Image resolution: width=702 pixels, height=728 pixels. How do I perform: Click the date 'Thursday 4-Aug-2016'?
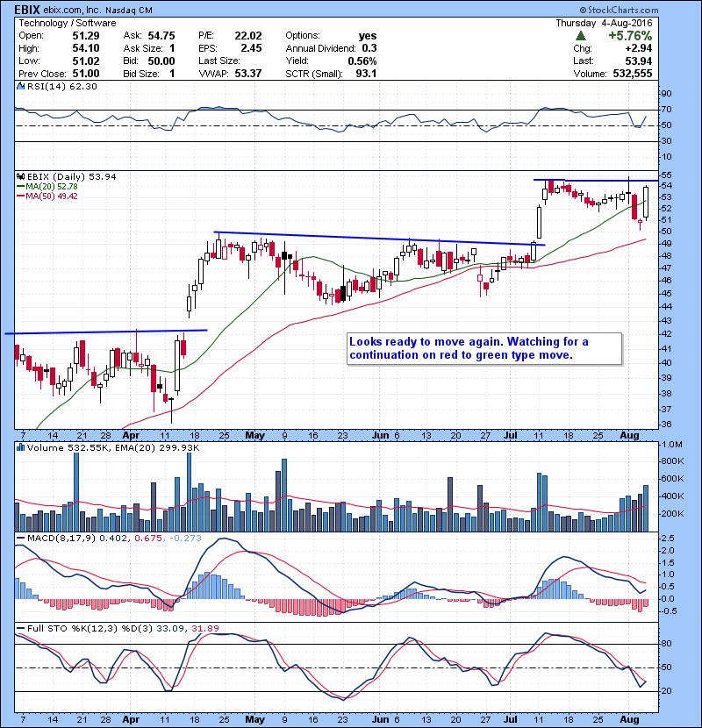pos(604,23)
